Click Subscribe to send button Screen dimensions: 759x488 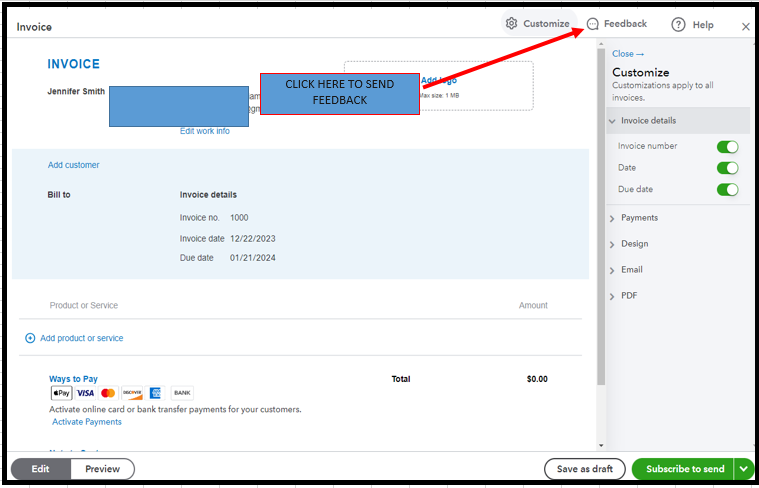pyautogui.click(x=683, y=469)
